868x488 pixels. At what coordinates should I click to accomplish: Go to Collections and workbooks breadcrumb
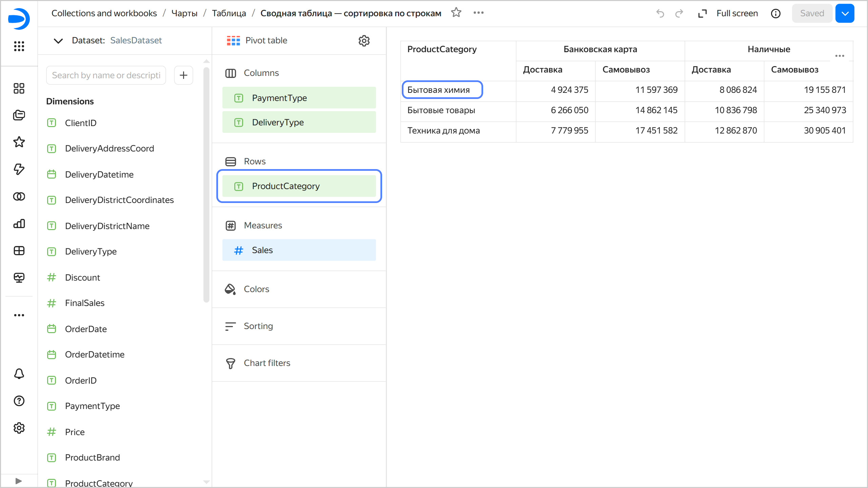(x=104, y=13)
